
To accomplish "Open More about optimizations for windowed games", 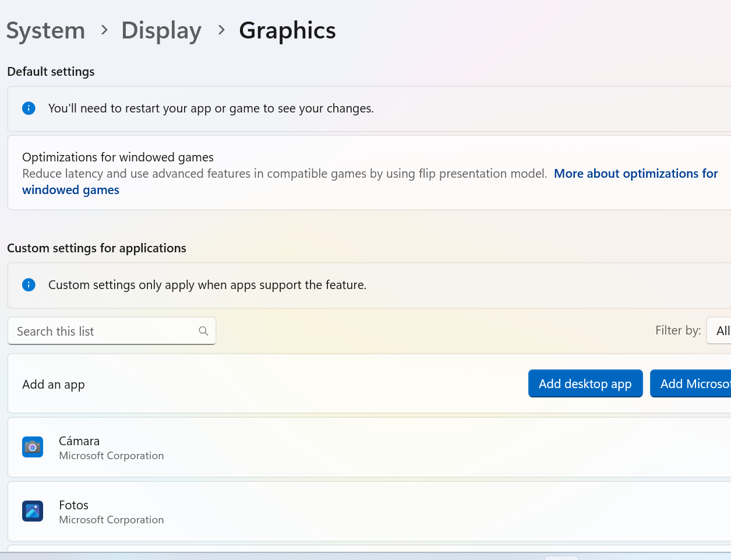I will point(635,173).
